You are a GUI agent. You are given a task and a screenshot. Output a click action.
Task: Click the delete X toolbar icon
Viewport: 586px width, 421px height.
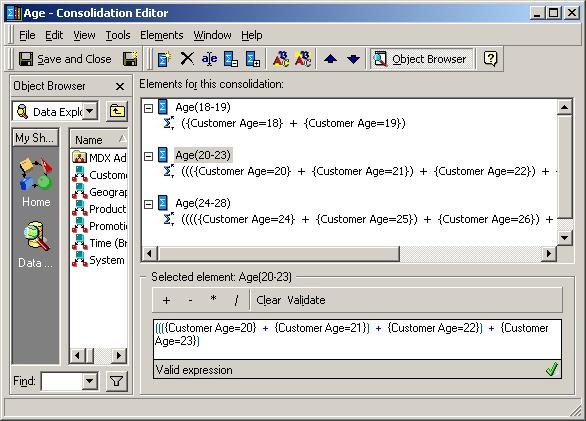(187, 59)
